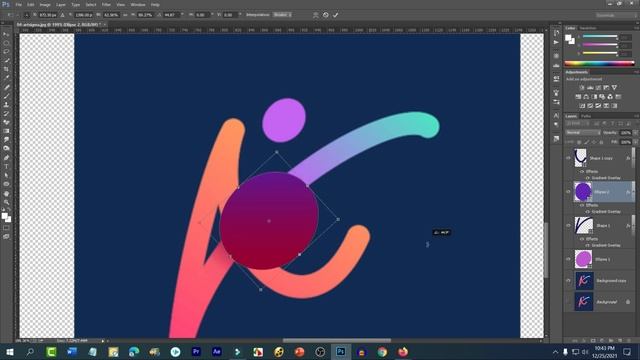Toggle the width-height aspect ratio link
The height and width of the screenshot is (360, 640).
click(x=125, y=15)
